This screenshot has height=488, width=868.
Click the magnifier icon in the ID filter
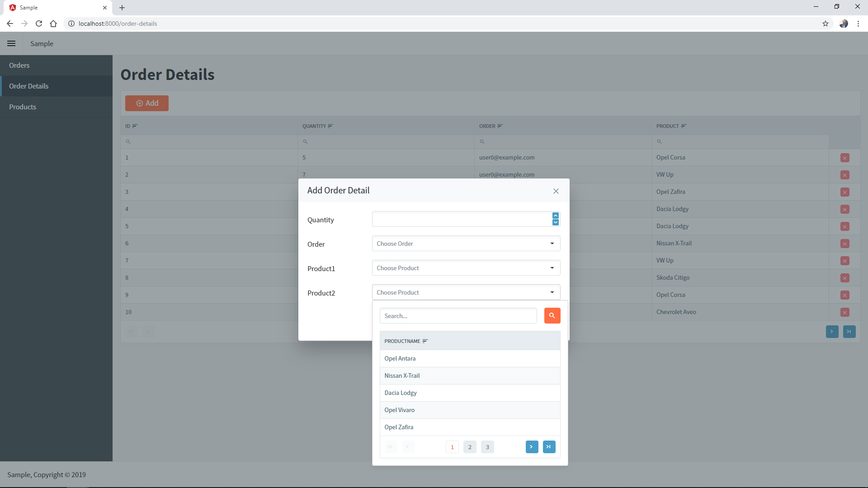(128, 141)
